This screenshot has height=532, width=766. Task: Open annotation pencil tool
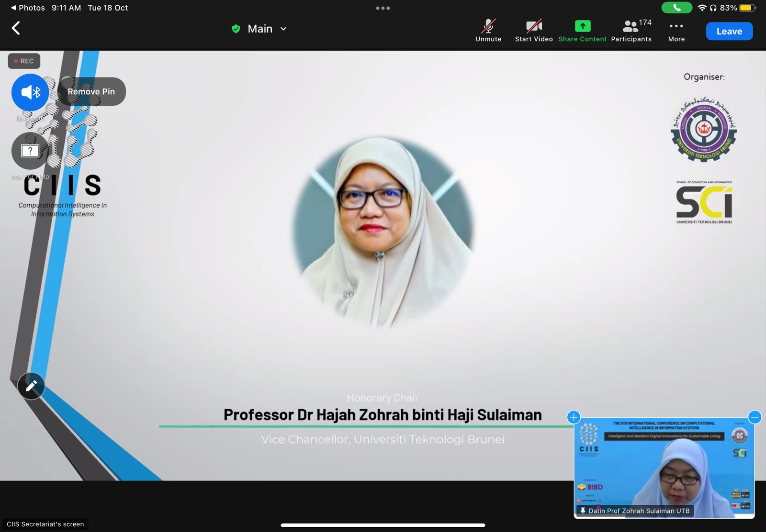(31, 386)
